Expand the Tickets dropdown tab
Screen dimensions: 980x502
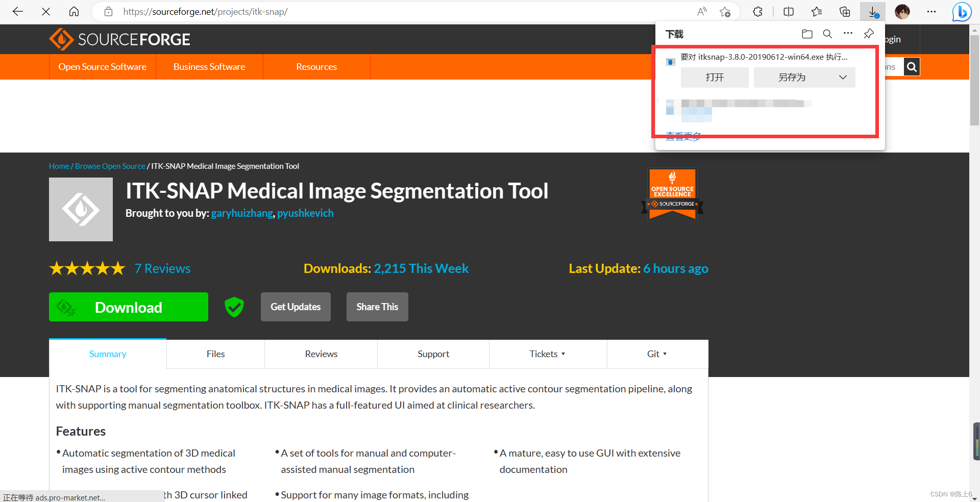[548, 354]
